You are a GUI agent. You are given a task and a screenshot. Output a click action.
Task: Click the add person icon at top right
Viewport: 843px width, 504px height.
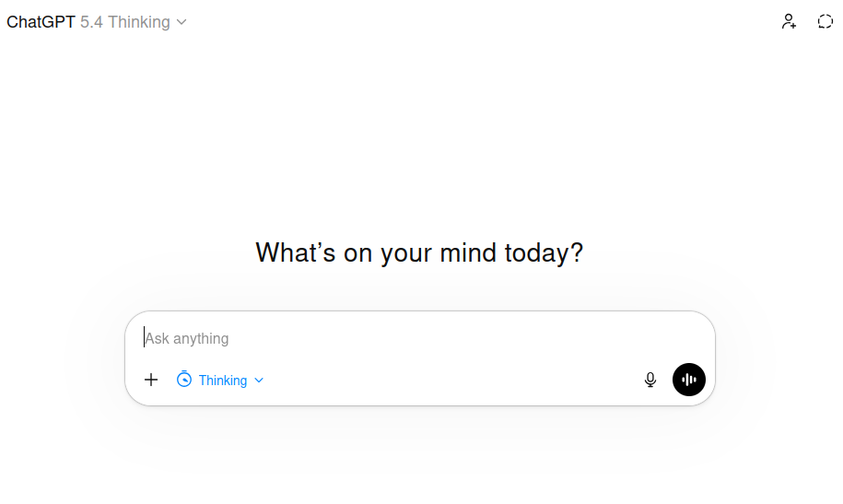789,21
